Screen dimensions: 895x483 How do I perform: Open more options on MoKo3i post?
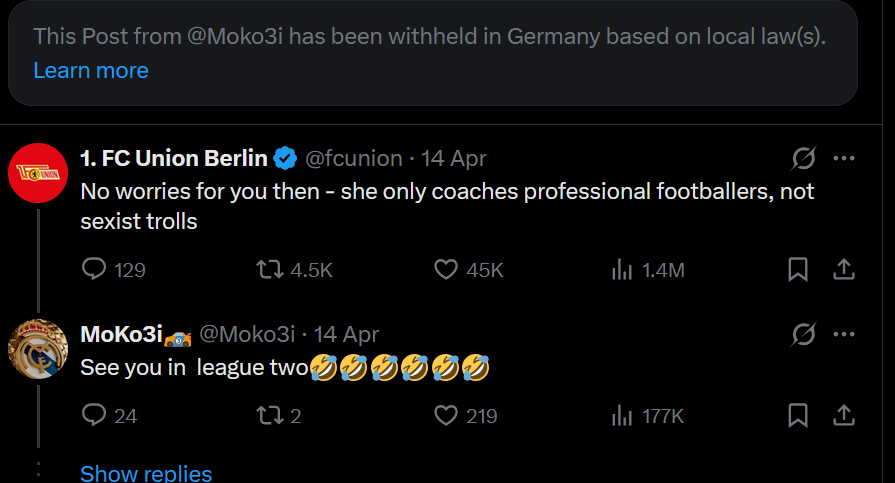(x=844, y=334)
